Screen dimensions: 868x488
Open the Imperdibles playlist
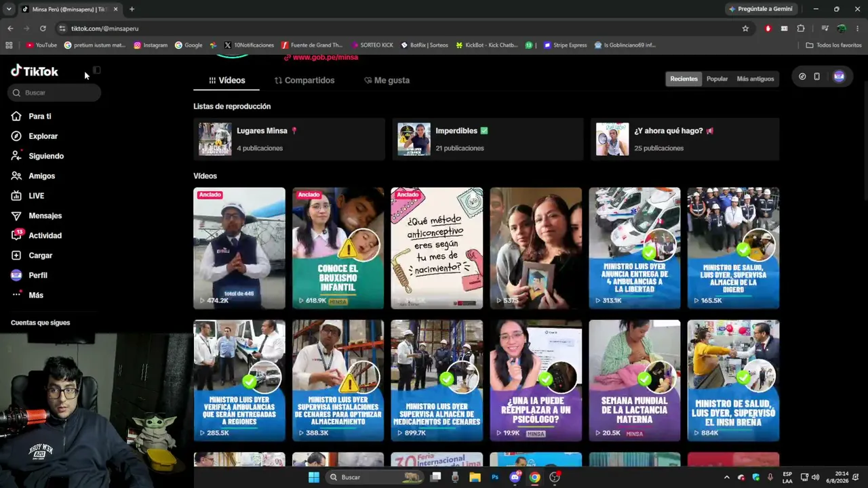pyautogui.click(x=488, y=139)
